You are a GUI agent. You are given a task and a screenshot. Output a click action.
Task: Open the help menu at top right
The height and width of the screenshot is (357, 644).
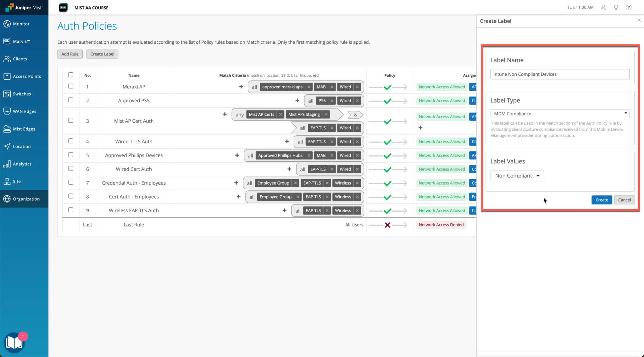pos(629,7)
